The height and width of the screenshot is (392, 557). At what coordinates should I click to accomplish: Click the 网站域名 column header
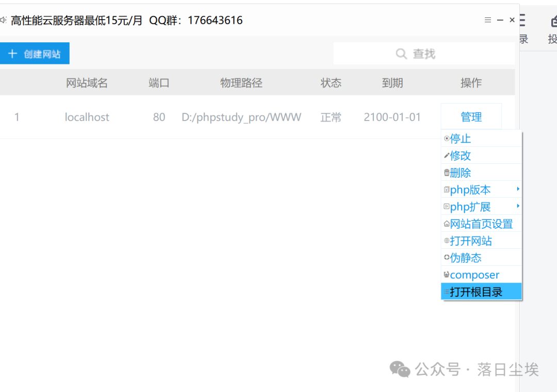(x=87, y=83)
